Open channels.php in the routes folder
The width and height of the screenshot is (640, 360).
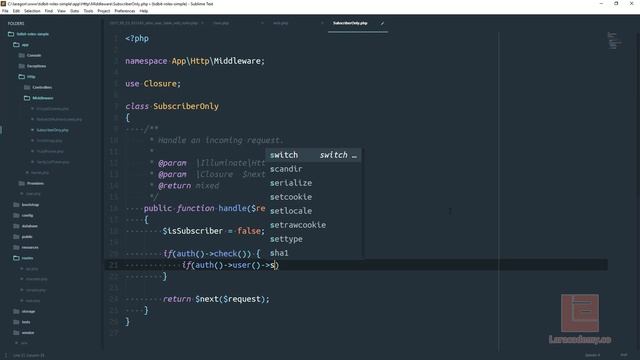(x=37, y=279)
